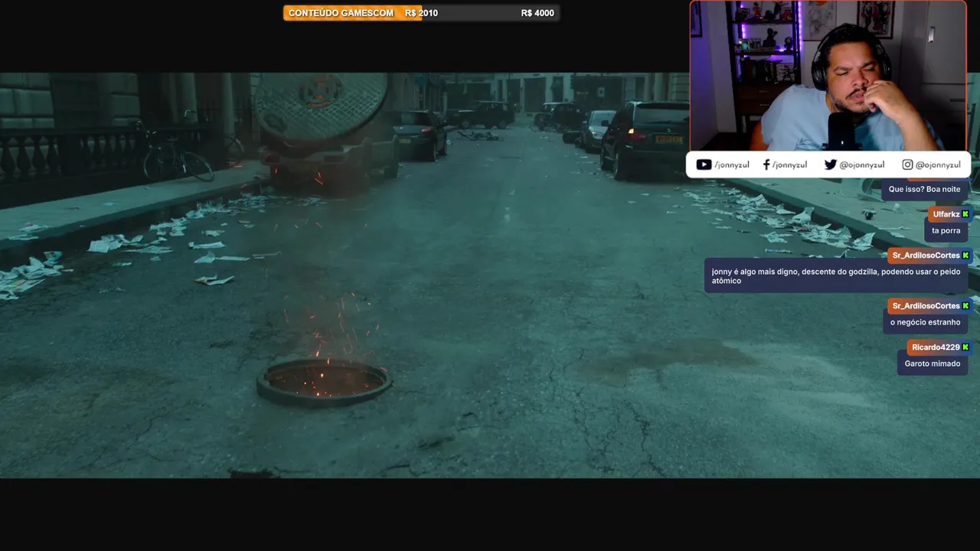Click the Twitter bird icon
This screenshot has height=551, width=980.
pyautogui.click(x=831, y=165)
